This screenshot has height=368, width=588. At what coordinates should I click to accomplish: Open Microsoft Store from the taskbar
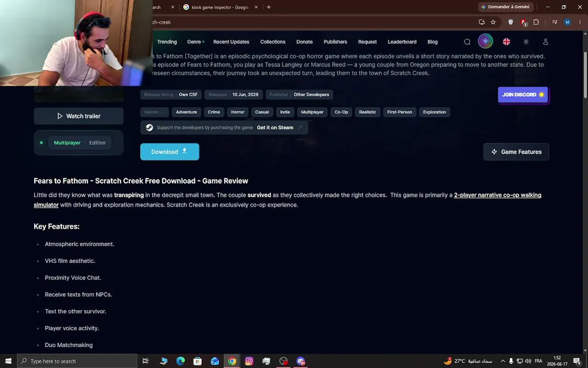tap(198, 361)
